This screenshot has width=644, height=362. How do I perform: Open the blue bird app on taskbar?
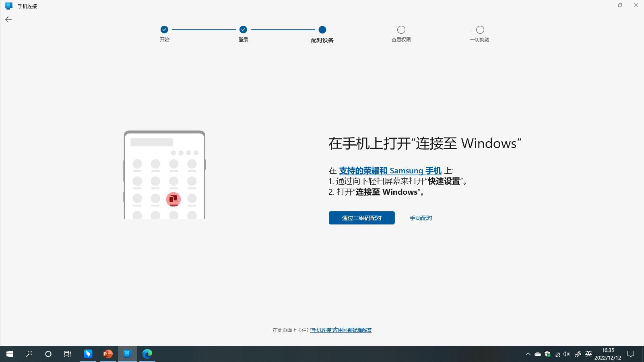(x=88, y=354)
